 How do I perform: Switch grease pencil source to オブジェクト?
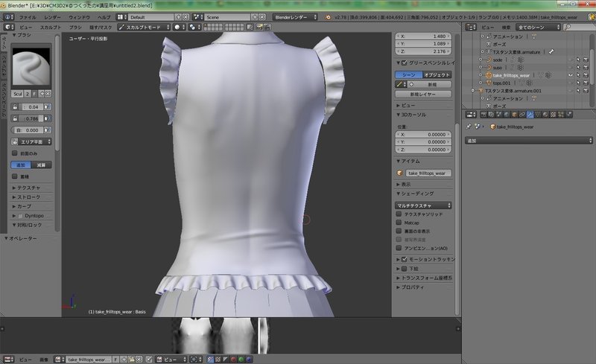coord(437,75)
